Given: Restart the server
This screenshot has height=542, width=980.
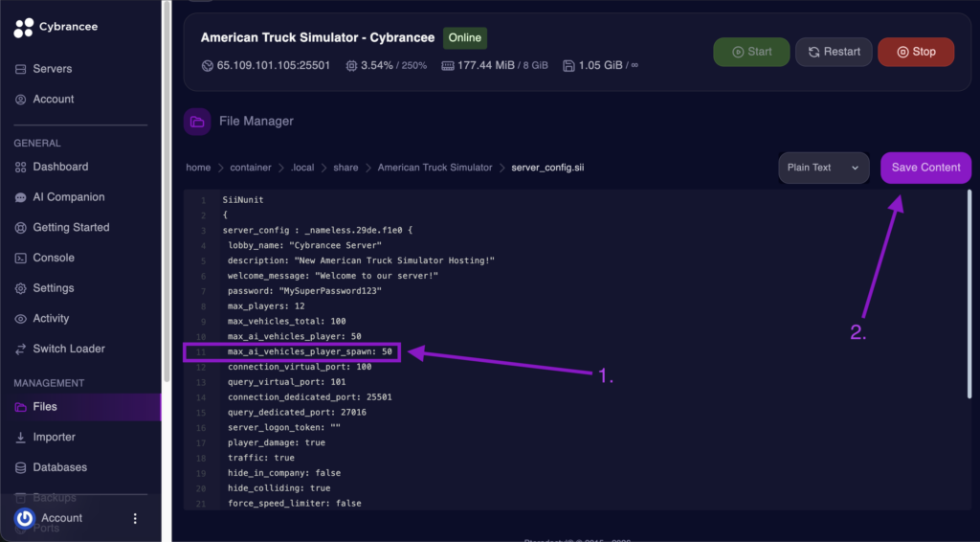Looking at the screenshot, I should coord(834,52).
